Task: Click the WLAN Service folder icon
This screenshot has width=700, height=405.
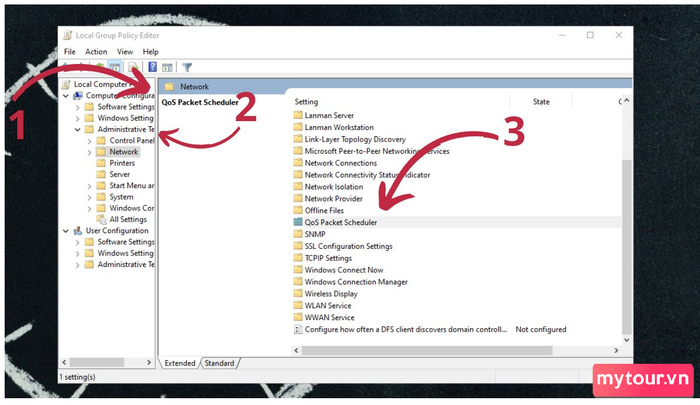Action: coord(298,305)
